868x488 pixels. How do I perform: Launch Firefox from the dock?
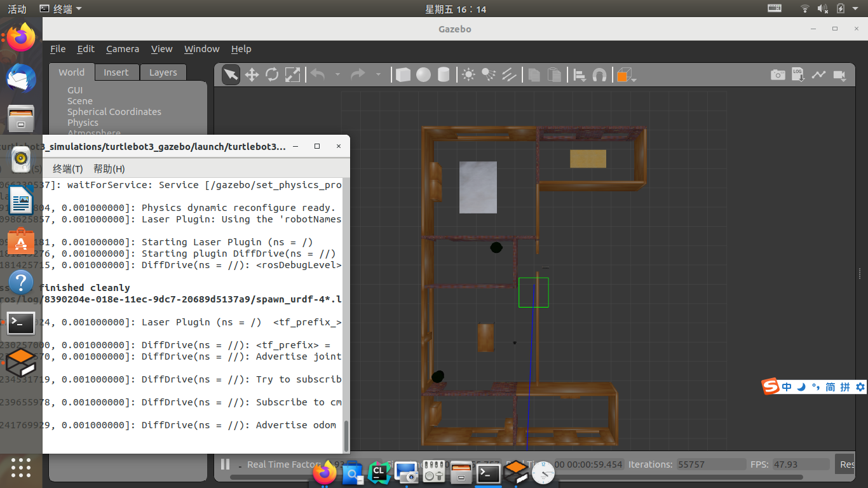tap(21, 37)
